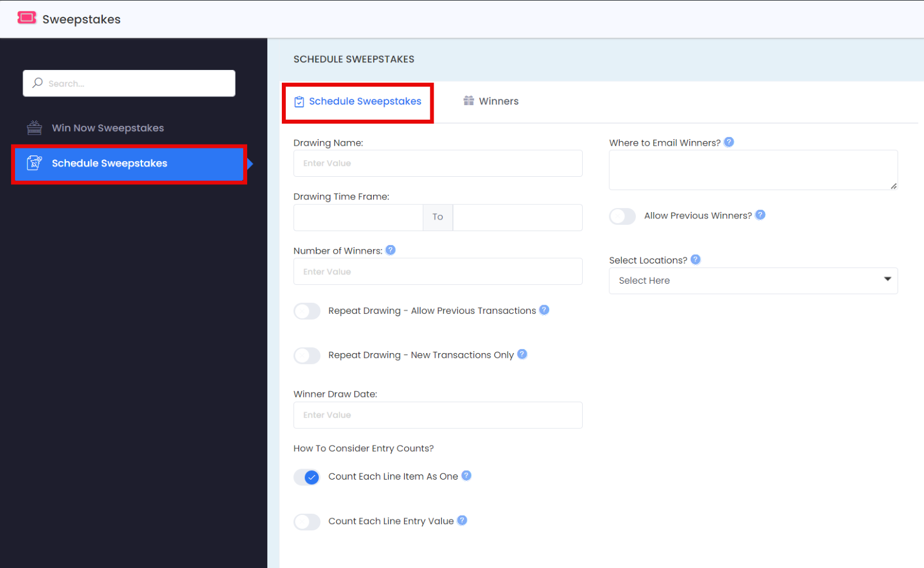Viewport: 924px width, 568px height.
Task: Click the Win Now Sweepstakes basket icon
Action: pyautogui.click(x=35, y=128)
